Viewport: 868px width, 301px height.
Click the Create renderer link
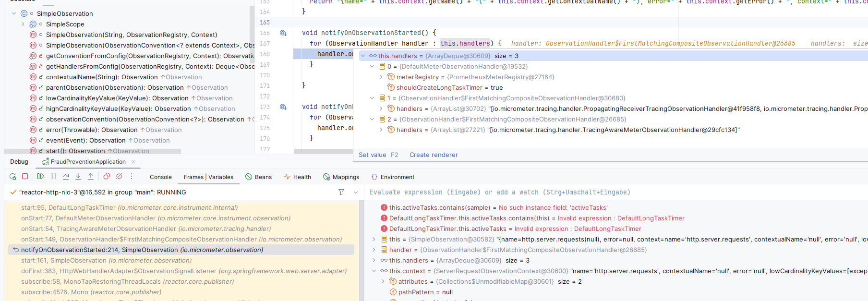pyautogui.click(x=434, y=155)
